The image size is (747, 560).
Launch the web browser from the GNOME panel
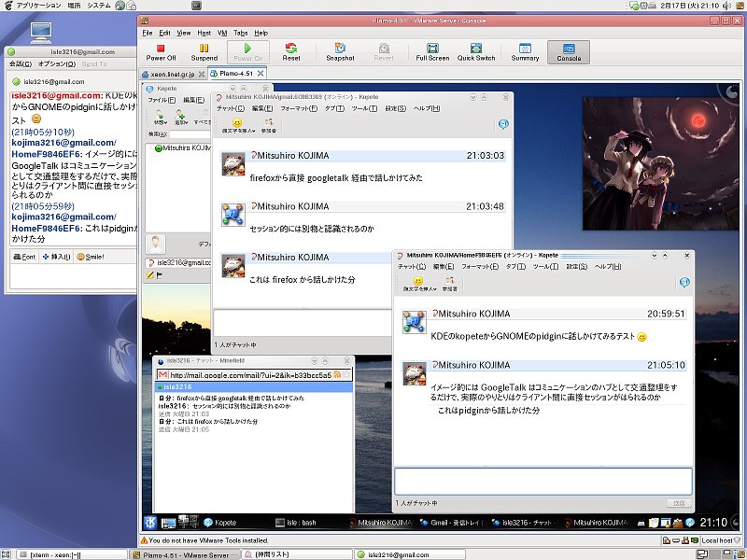[120, 6]
